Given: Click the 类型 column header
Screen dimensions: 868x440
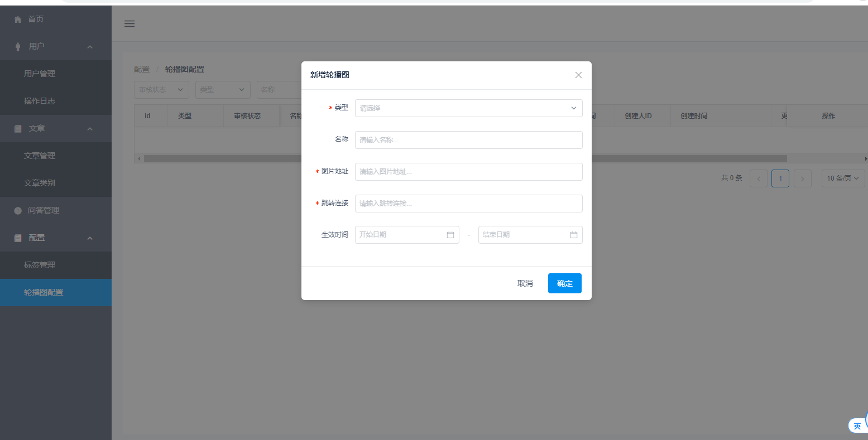Looking at the screenshot, I should [x=195, y=116].
